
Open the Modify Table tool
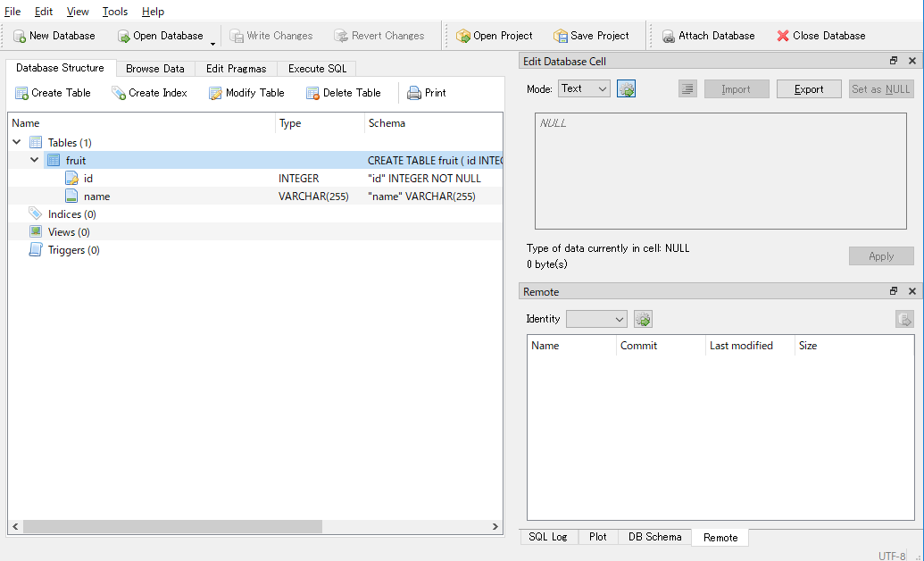tap(246, 92)
